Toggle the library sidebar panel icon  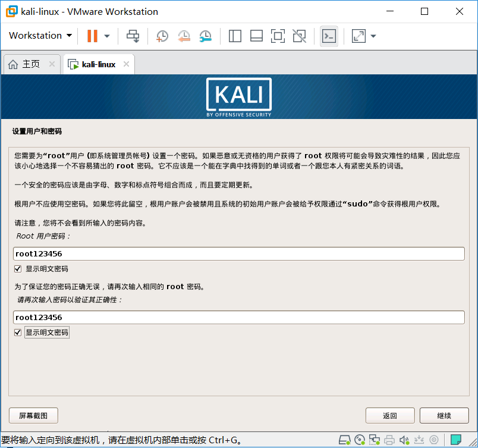coord(235,36)
